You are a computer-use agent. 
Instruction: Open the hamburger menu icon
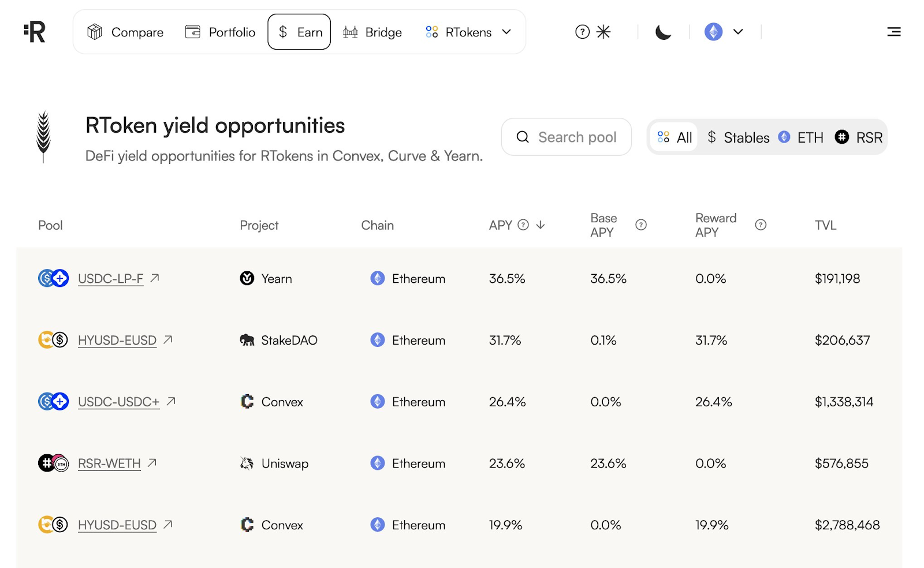point(893,32)
